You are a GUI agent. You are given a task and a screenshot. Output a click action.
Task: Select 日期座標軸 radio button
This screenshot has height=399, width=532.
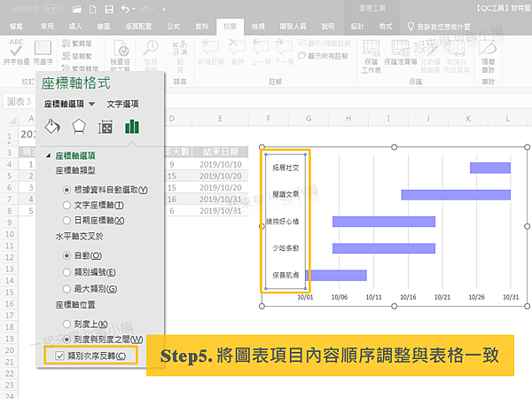pos(66,221)
